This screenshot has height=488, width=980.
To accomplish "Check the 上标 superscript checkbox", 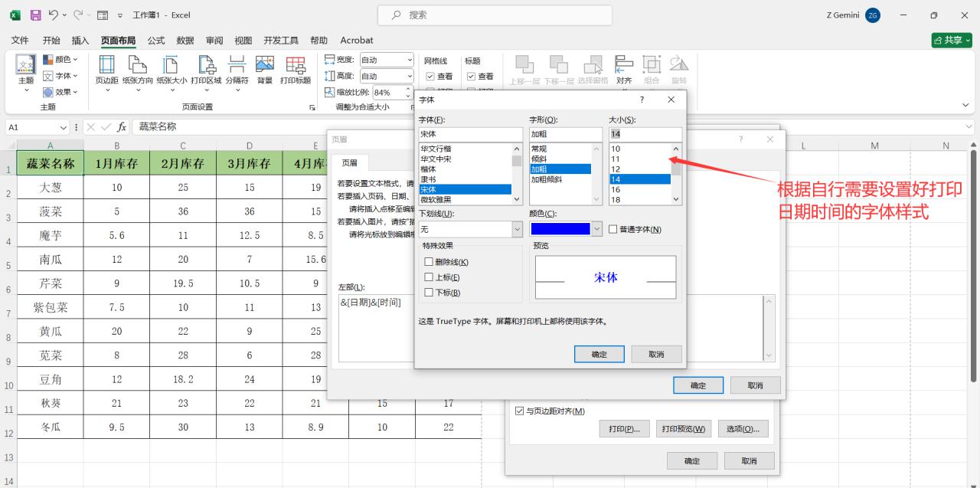I will 429,277.
